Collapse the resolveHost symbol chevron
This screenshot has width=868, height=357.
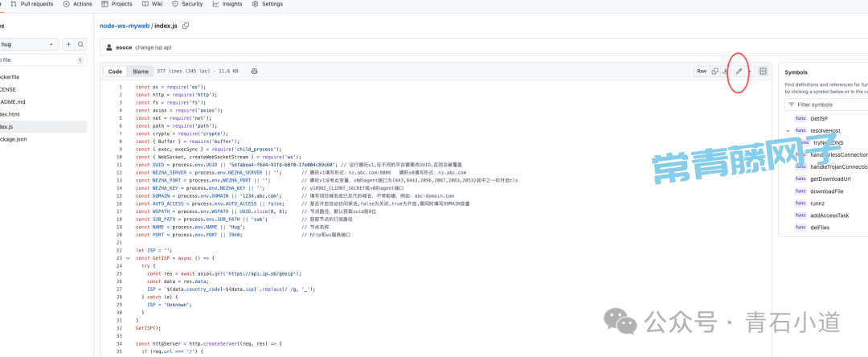click(788, 130)
